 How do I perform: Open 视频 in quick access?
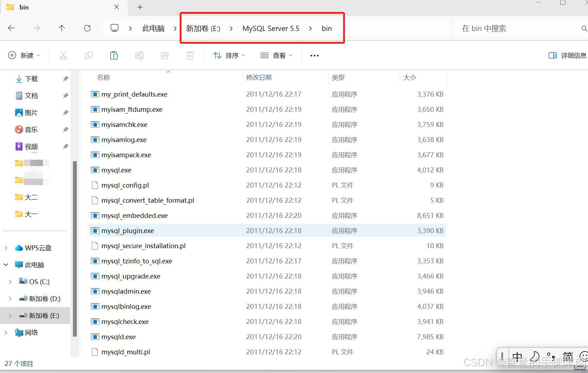27,146
